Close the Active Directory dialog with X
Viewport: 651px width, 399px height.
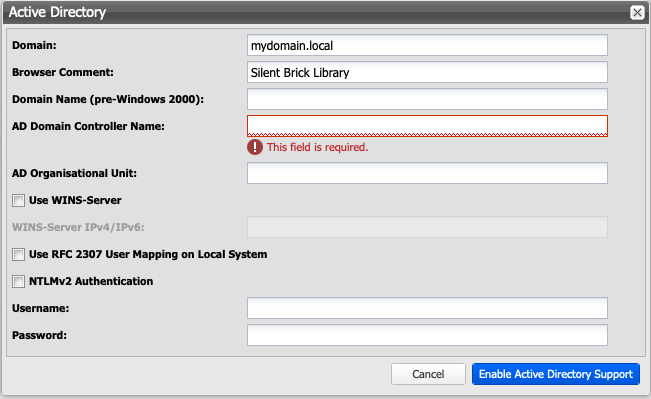point(637,12)
